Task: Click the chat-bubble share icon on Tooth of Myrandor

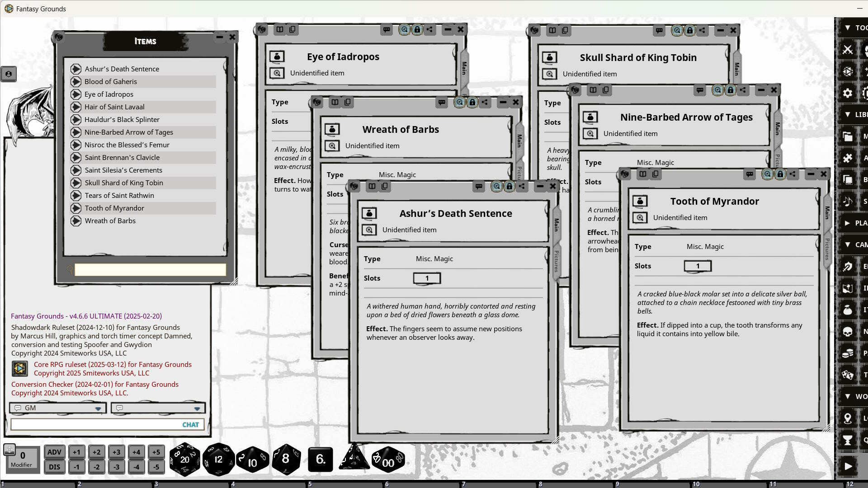Action: 750,174
